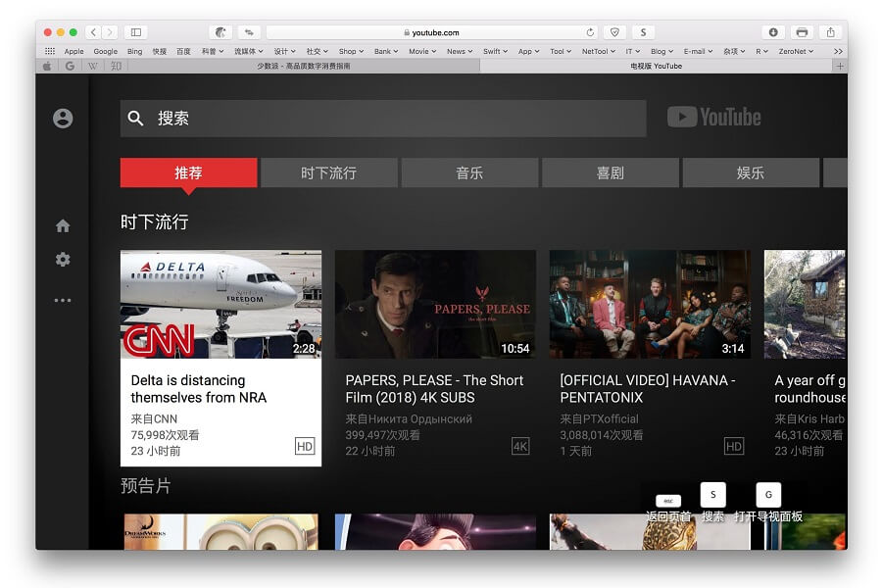
Task: Open the Papers, Please short film thumbnail
Action: (435, 305)
